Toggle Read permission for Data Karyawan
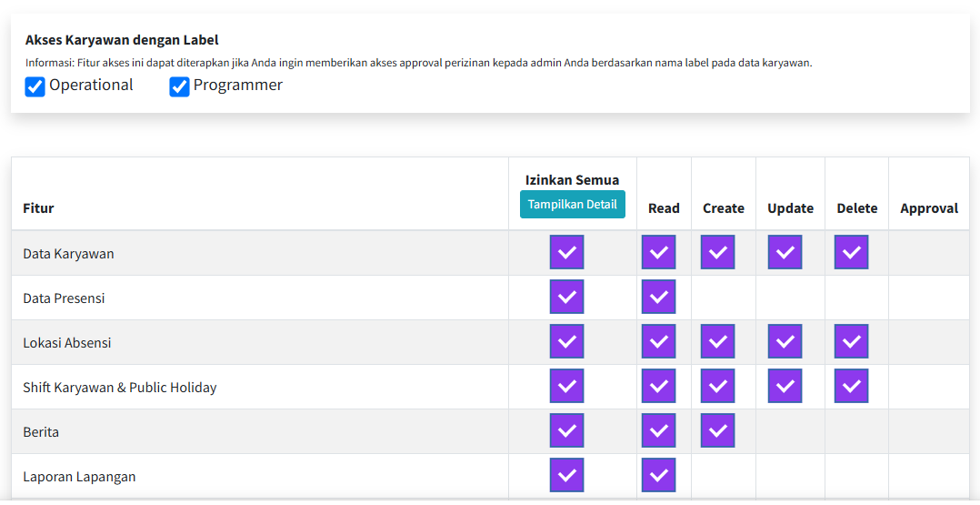This screenshot has width=980, height=505. coord(659,252)
